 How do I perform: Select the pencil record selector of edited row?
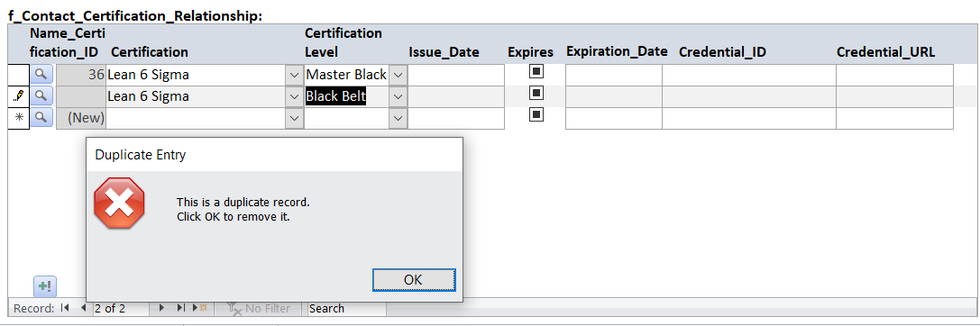point(18,96)
